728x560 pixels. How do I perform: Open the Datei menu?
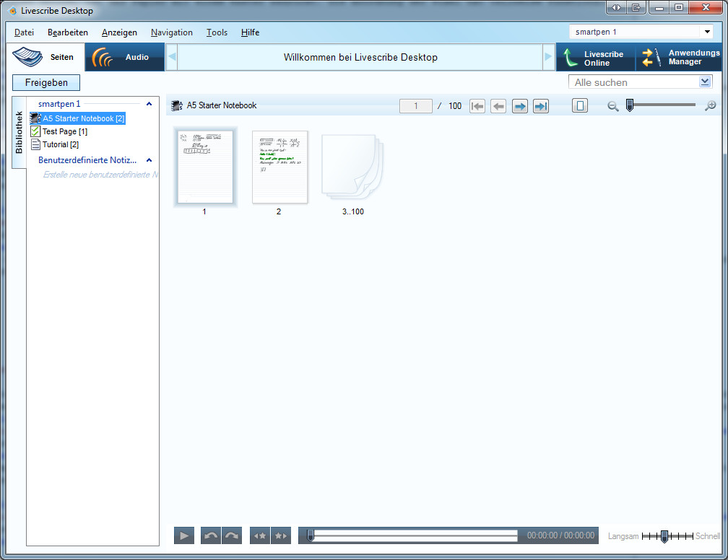pos(24,32)
